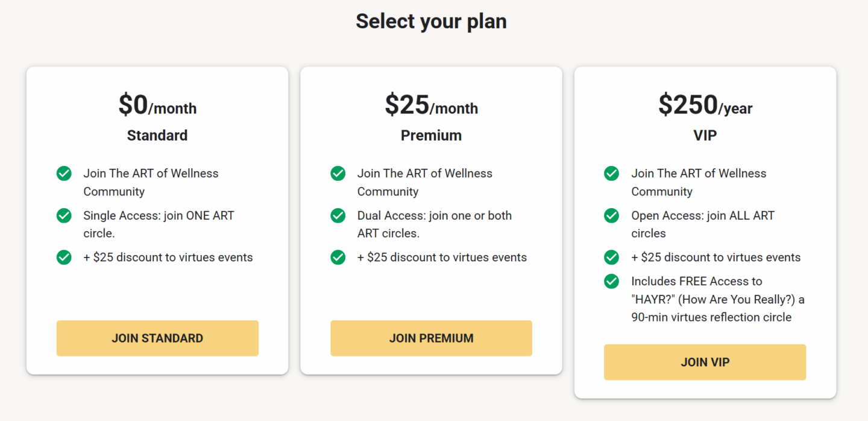Click the Select your plan heading
868x421 pixels.
pos(431,21)
